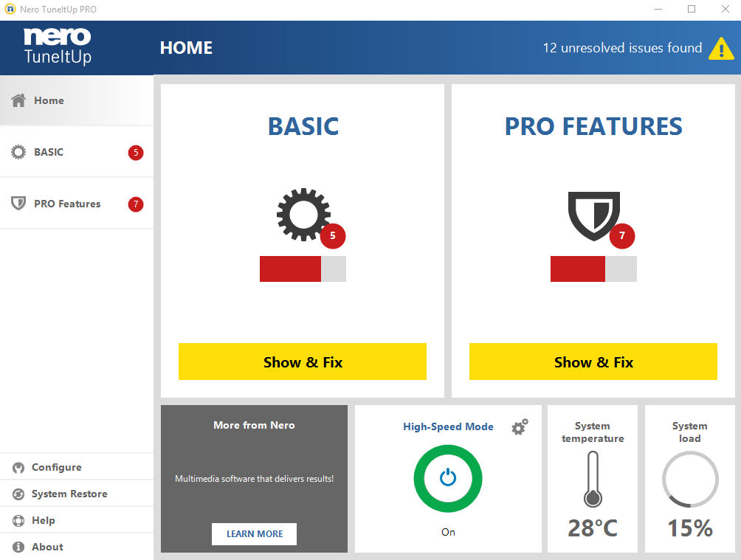Minimize the Nero TuneItUp PRO window
The image size is (741, 560).
click(x=658, y=10)
